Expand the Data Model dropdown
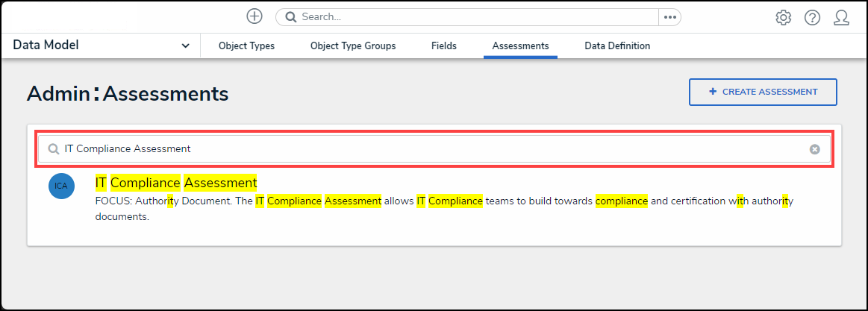The width and height of the screenshot is (868, 311). (185, 46)
